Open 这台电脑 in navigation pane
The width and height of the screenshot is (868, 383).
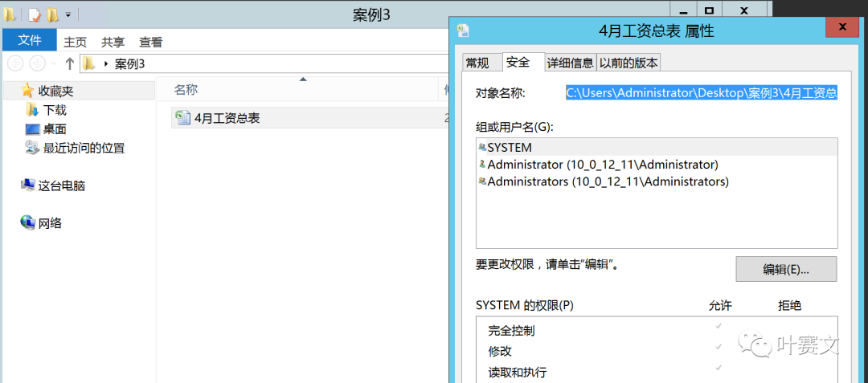coord(61,185)
